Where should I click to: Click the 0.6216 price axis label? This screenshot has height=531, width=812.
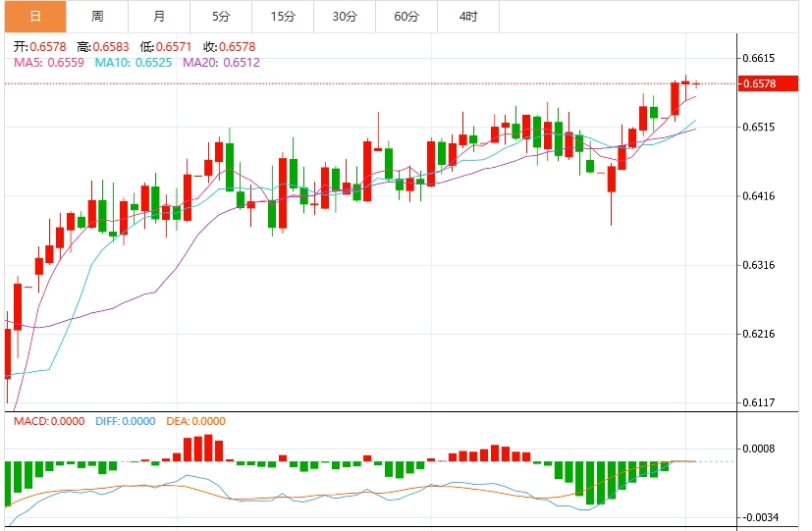pyautogui.click(x=759, y=334)
